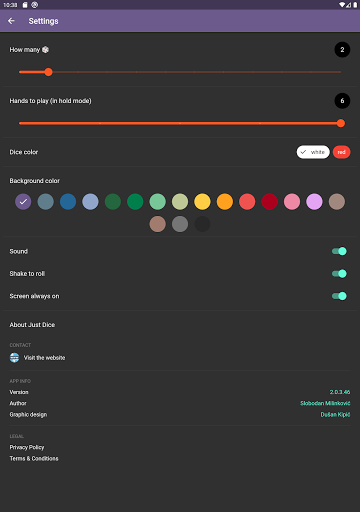The image size is (360, 512).
Task: Click the Hands to play slider handle
Action: pos(340,123)
